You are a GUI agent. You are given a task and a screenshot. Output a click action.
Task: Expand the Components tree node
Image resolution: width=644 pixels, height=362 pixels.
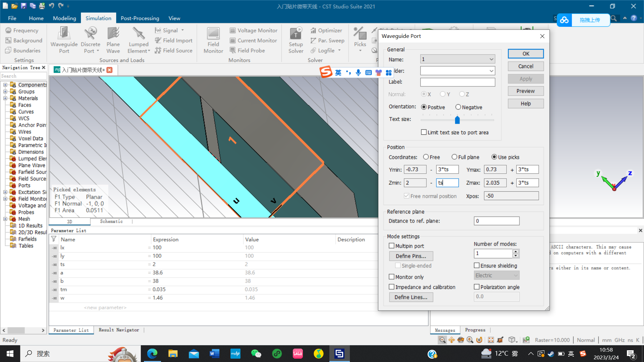click(5, 85)
